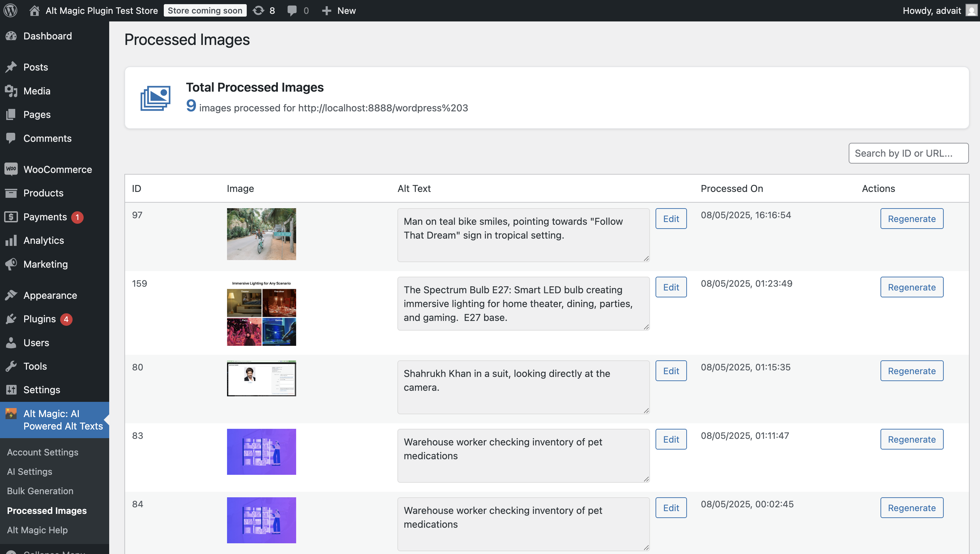Select the Marketing megaphone icon
The height and width of the screenshot is (554, 980).
(x=11, y=264)
